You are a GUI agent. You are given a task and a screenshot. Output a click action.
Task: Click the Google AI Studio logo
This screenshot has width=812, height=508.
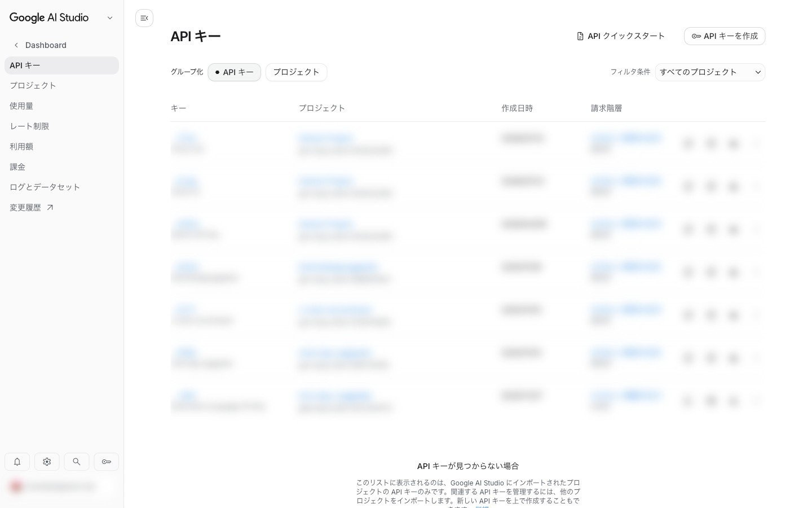(49, 17)
